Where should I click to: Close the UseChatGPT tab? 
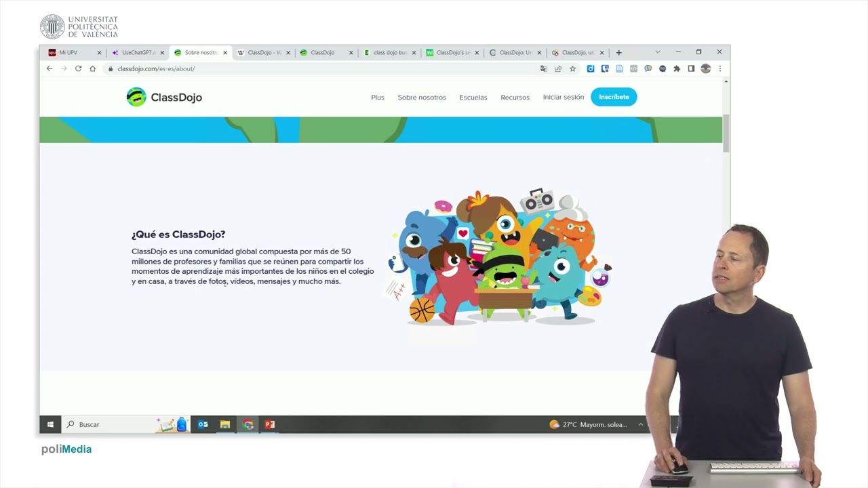tap(162, 53)
